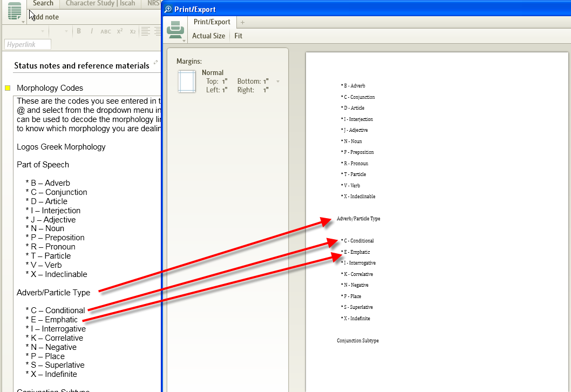This screenshot has width=571, height=392.
Task: Click the Actual Size button
Action: click(209, 36)
